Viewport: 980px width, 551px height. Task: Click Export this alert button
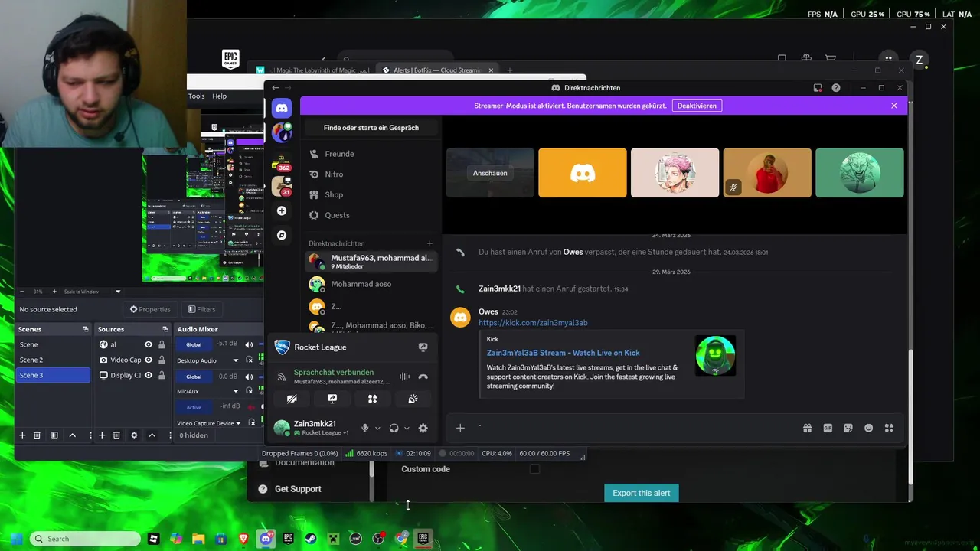click(x=642, y=493)
